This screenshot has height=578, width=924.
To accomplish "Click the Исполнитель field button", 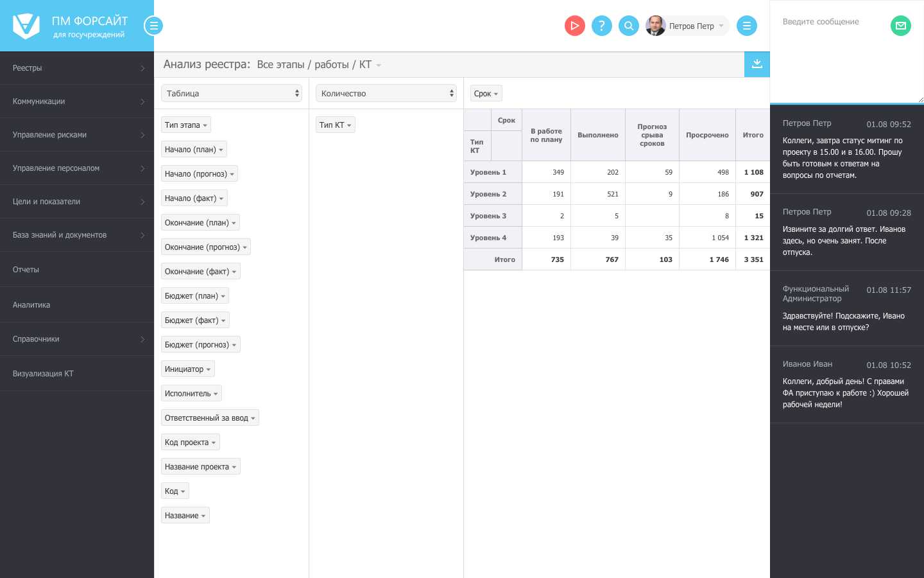I will tap(191, 394).
